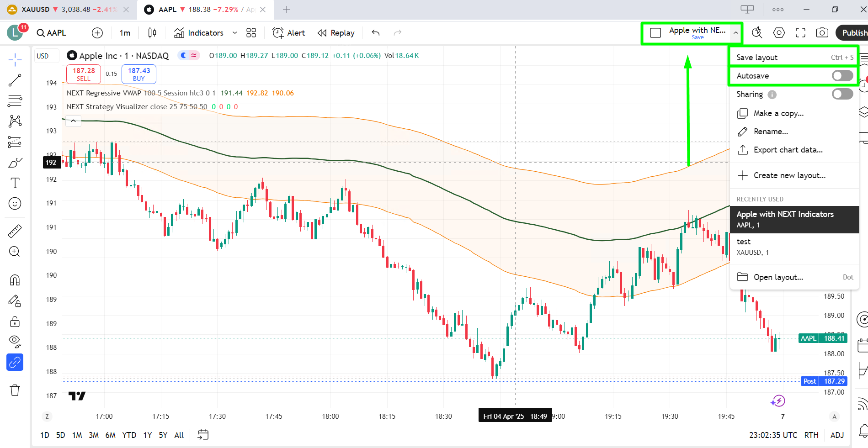This screenshot has width=868, height=448.
Task: Enter fullscreen mode
Action: click(x=800, y=33)
